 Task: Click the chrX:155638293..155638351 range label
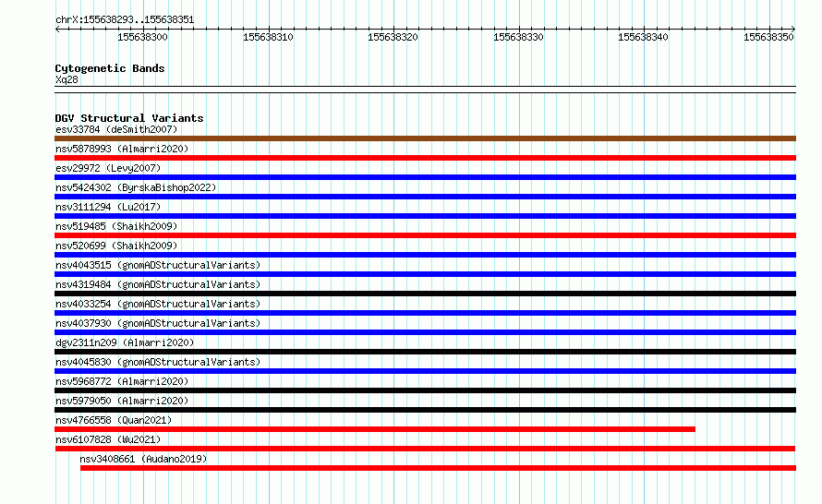125,19
